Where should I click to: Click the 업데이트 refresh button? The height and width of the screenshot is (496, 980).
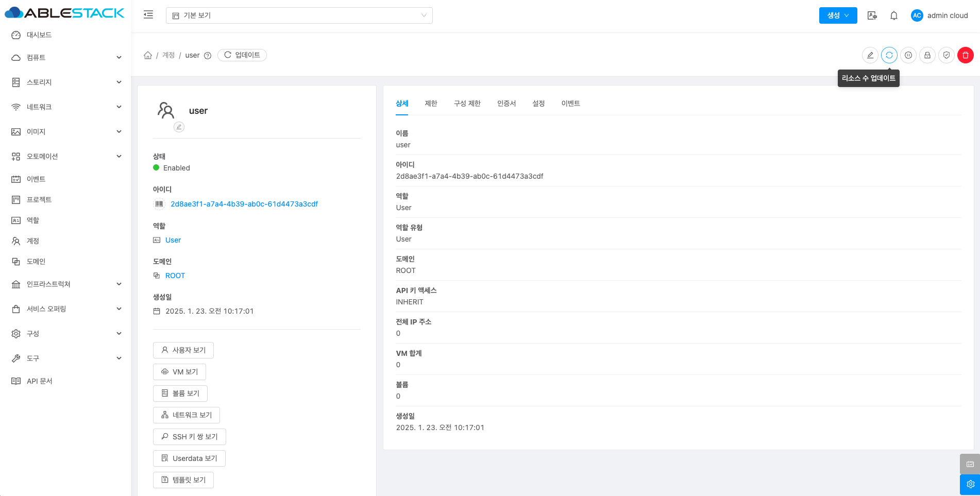(x=242, y=55)
